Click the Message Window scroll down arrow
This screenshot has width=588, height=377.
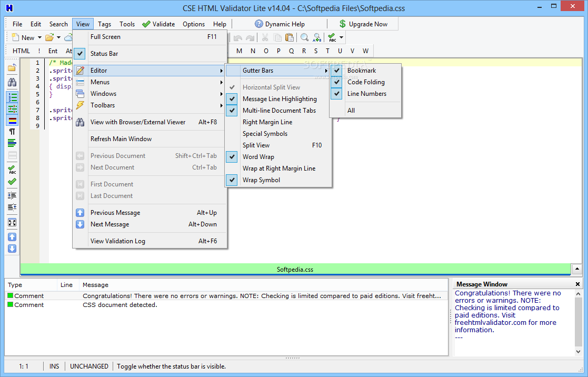[x=578, y=352]
